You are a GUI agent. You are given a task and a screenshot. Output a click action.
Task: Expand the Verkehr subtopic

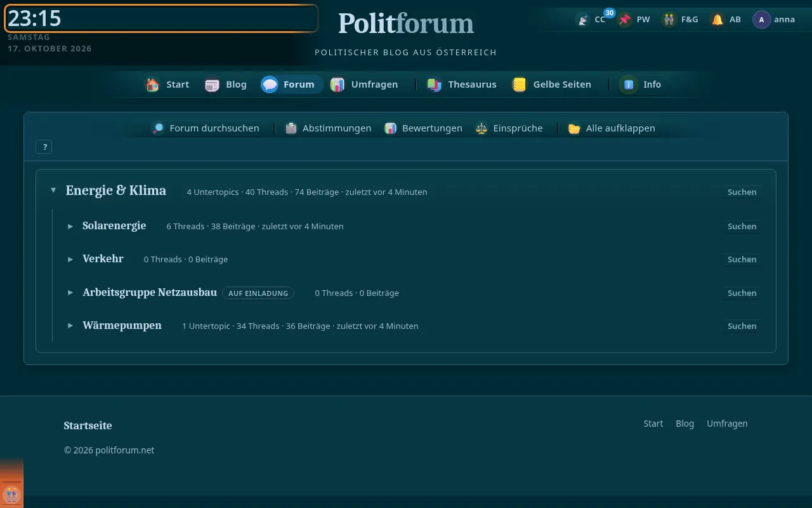(70, 259)
